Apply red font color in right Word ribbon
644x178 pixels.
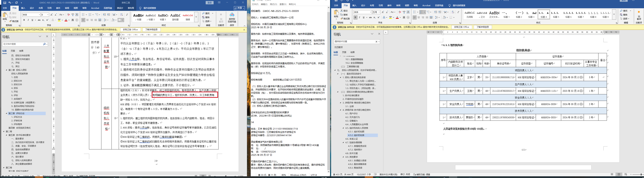click(x=397, y=18)
